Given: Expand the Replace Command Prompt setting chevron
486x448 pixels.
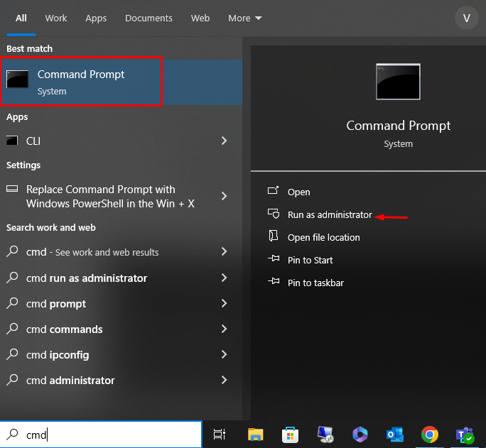Looking at the screenshot, I should [x=224, y=196].
